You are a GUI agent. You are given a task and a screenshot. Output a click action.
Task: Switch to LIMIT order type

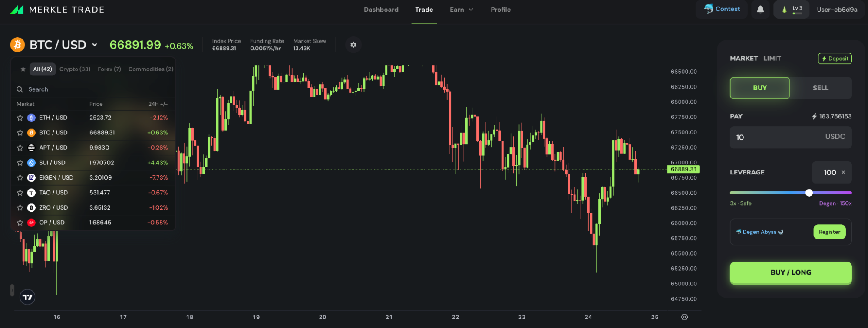[x=772, y=58]
